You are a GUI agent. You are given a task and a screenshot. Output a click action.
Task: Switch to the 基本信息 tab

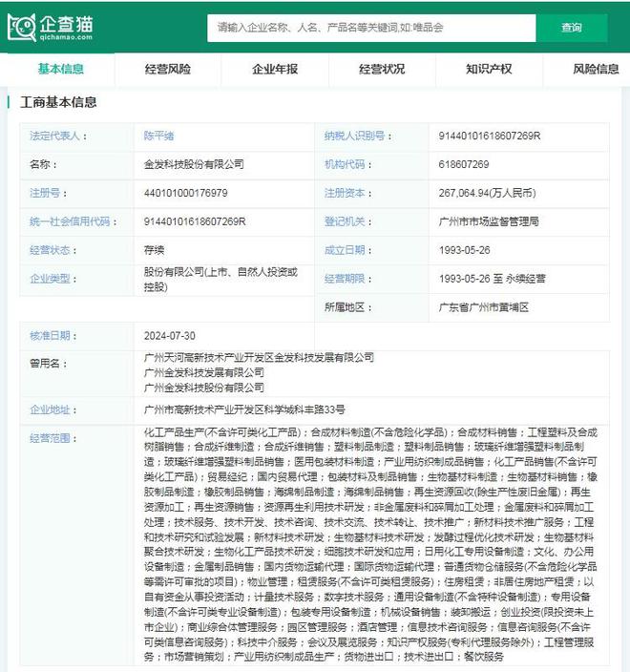[x=60, y=69]
